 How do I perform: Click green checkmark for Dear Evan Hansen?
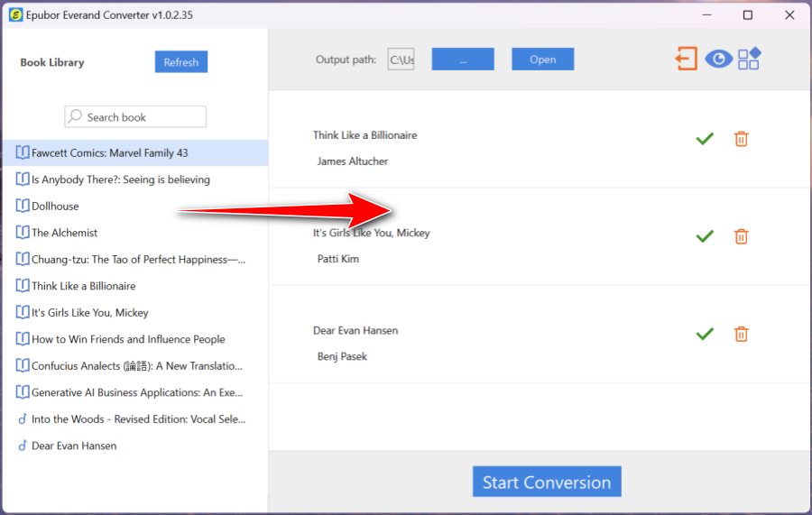pyautogui.click(x=705, y=335)
